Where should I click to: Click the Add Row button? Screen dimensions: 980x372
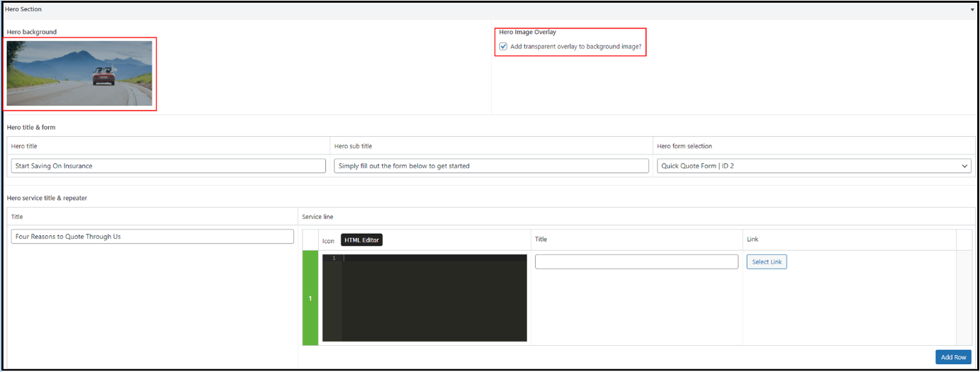point(953,357)
